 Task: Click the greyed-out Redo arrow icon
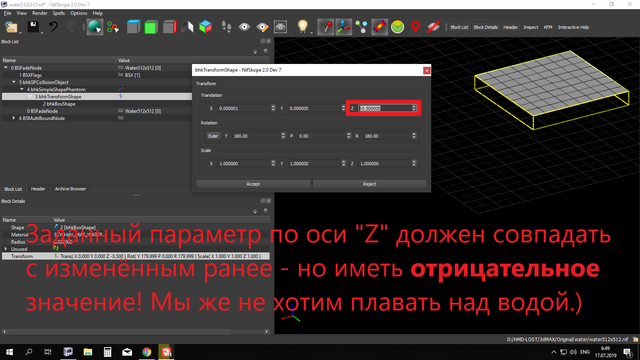pyautogui.click(x=71, y=27)
